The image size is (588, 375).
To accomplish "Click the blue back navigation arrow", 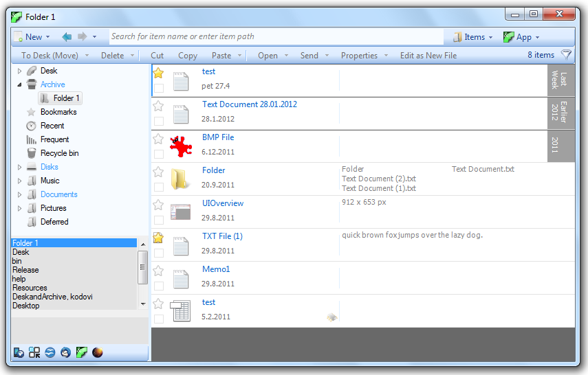I will [67, 36].
